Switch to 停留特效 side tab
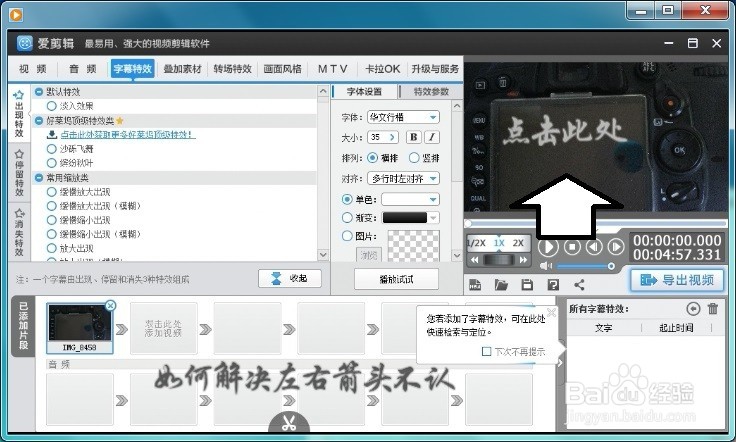Viewport: 736px width, 442px height. pos(19,173)
